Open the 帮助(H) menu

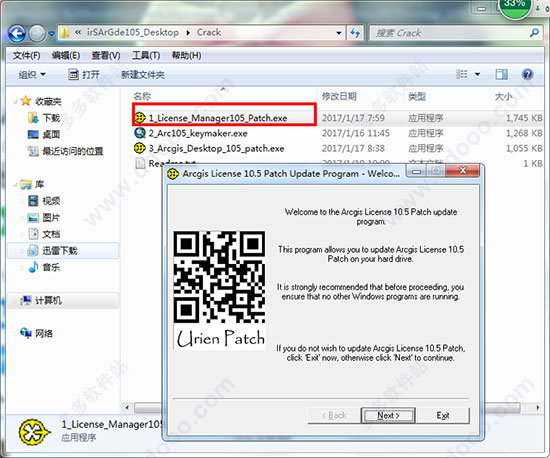click(x=186, y=55)
